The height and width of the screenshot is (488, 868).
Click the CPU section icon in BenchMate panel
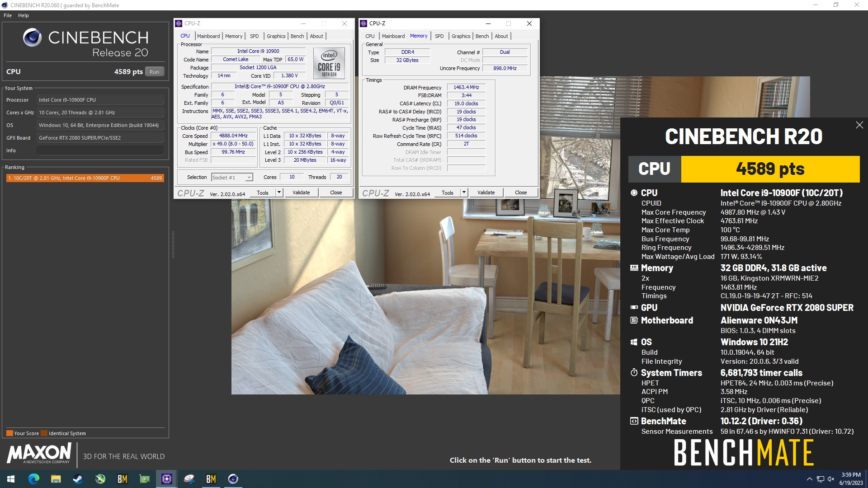coord(634,193)
